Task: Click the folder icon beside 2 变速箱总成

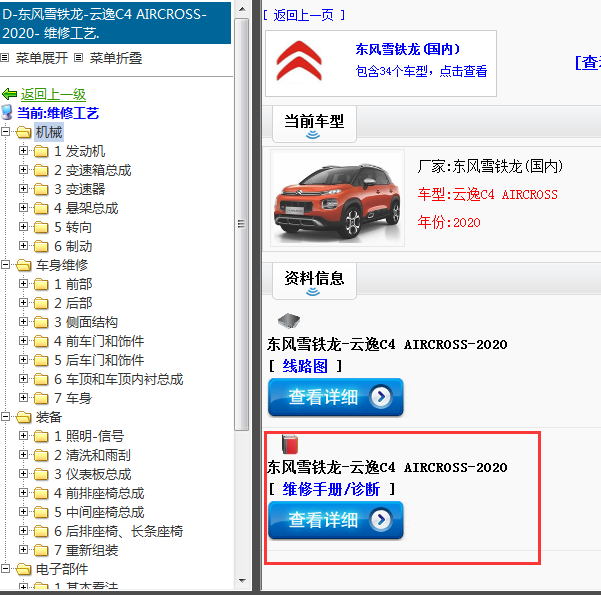Action: tap(41, 170)
